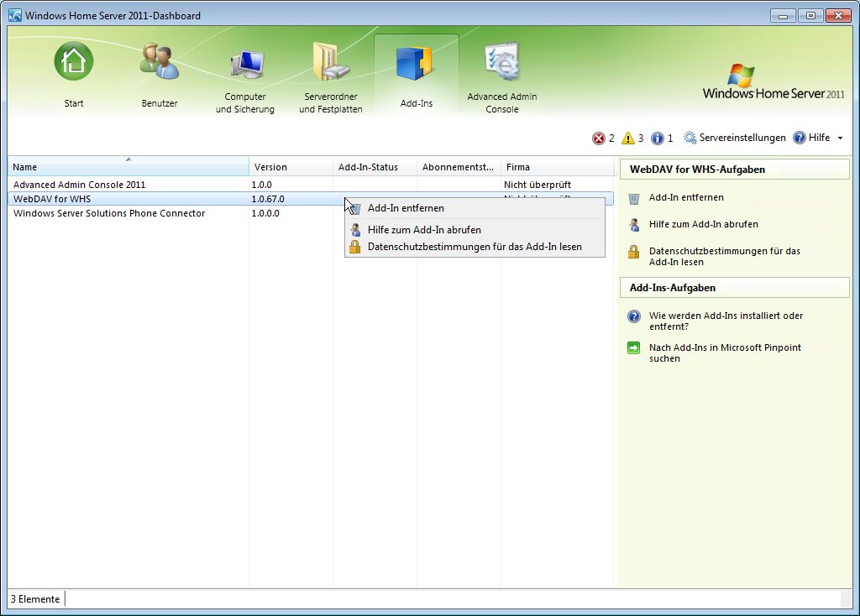Click the Hilfe question mark icon
The width and height of the screenshot is (860, 616).
(x=800, y=138)
